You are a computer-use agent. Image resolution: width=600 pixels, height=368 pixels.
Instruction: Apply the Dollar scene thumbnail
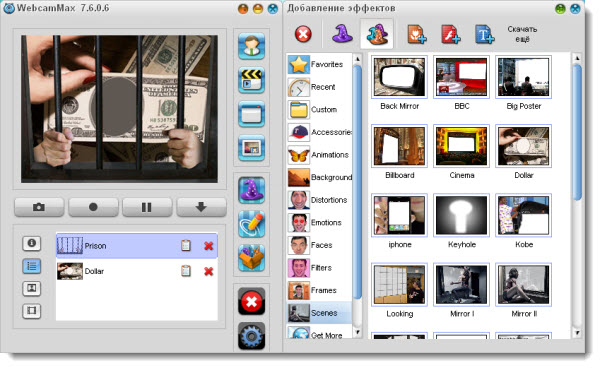click(x=523, y=146)
